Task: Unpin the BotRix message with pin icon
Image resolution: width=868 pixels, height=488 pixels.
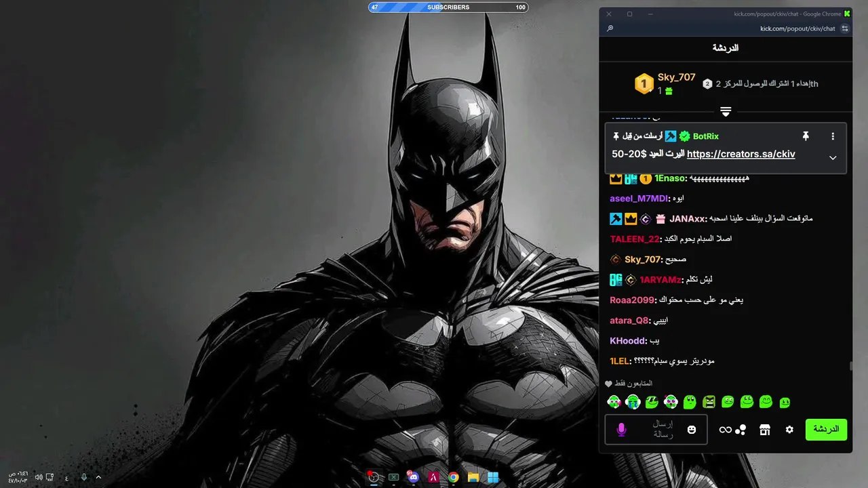Action: coord(806,136)
